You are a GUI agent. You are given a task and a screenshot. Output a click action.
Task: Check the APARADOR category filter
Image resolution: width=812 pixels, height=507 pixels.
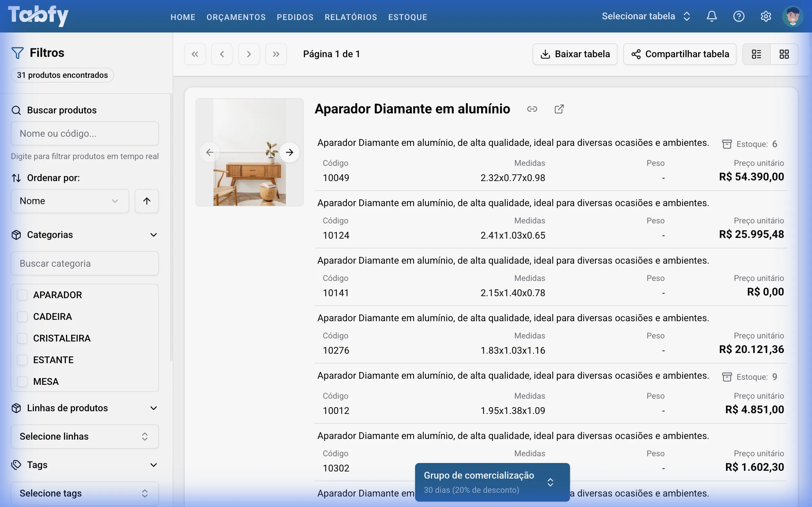tap(22, 294)
